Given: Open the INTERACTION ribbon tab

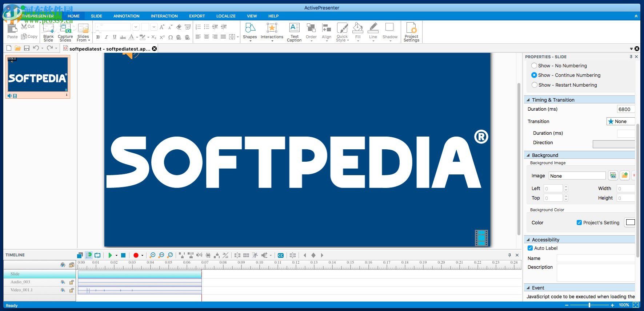Looking at the screenshot, I should (x=164, y=16).
